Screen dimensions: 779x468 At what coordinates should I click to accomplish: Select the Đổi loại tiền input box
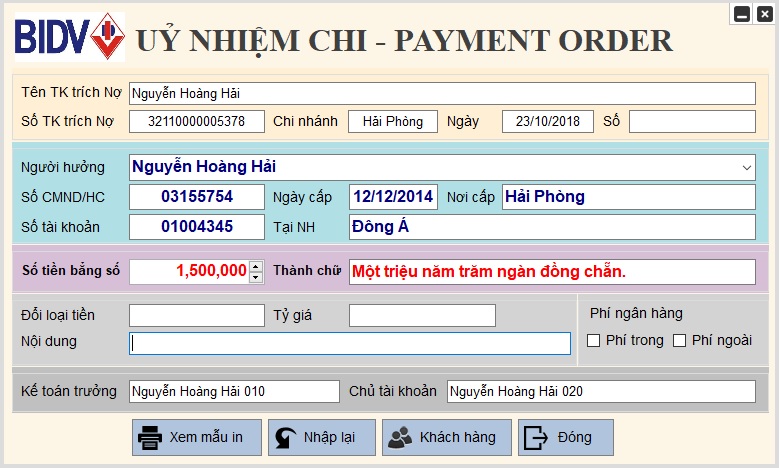coord(197,316)
